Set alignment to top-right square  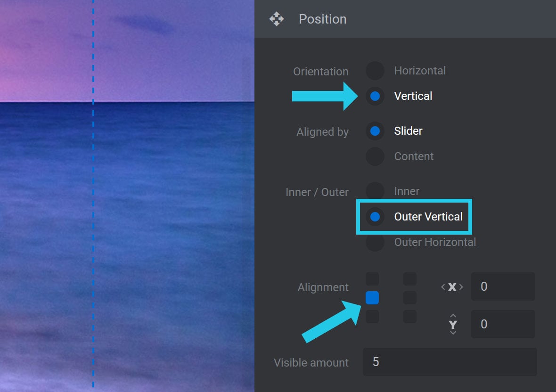pyautogui.click(x=410, y=279)
